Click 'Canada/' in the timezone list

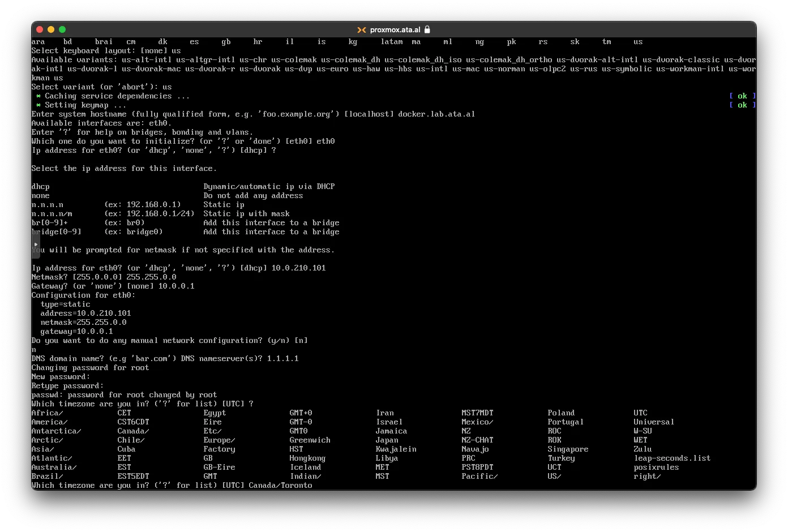pyautogui.click(x=134, y=431)
